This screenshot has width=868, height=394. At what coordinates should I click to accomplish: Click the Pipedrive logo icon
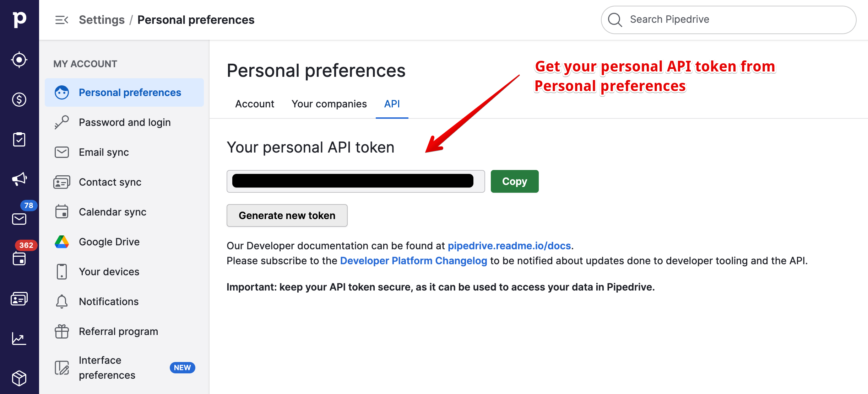(19, 20)
